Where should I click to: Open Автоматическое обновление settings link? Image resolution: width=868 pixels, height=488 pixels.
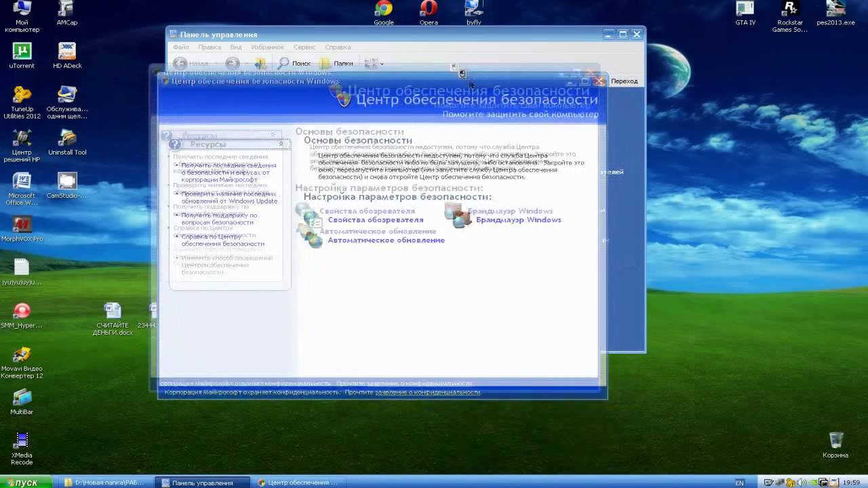[x=387, y=240]
